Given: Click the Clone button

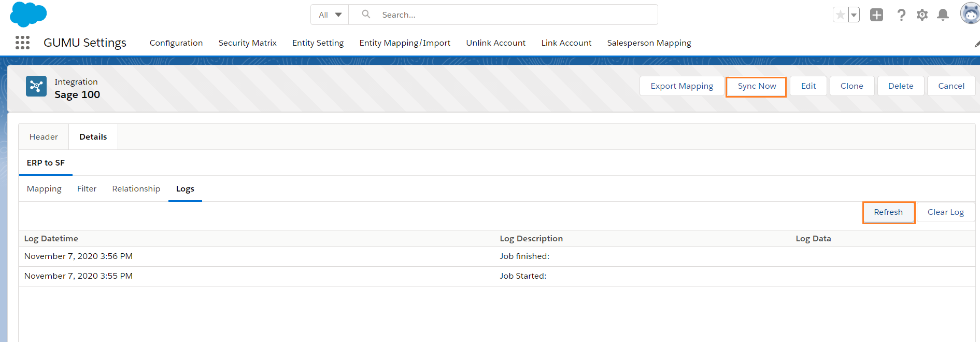Looking at the screenshot, I should 851,86.
